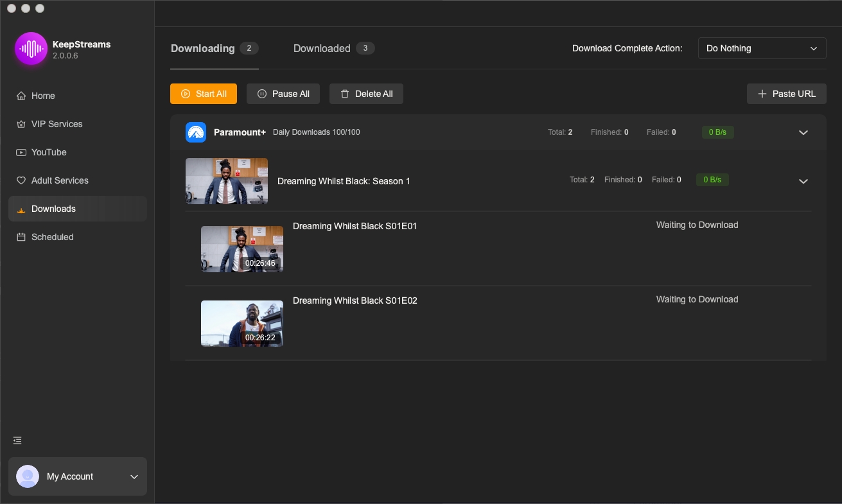Click the Adult Services heart icon
This screenshot has width=842, height=504.
click(21, 180)
